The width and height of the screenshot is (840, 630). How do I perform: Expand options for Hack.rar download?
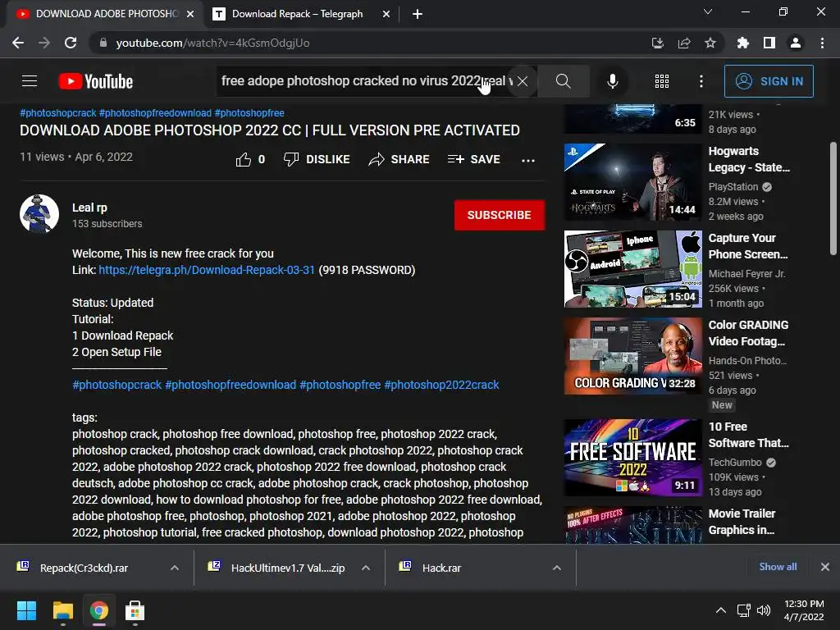[x=557, y=568]
